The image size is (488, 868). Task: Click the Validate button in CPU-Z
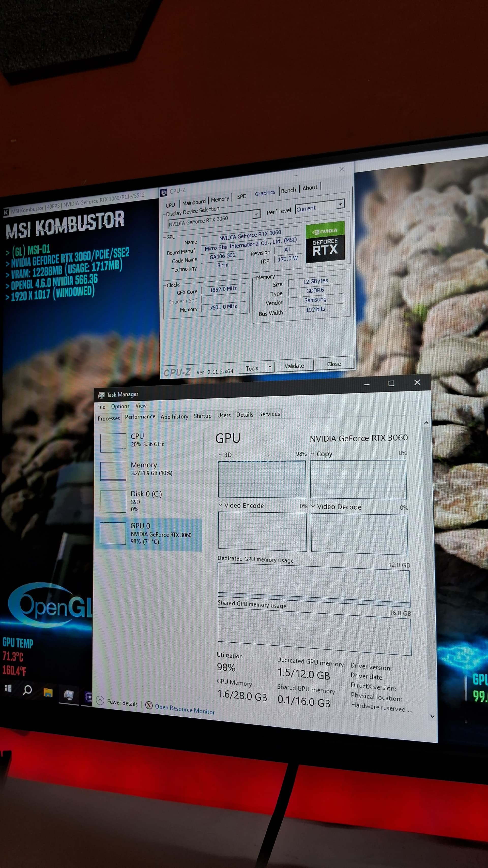tap(295, 366)
